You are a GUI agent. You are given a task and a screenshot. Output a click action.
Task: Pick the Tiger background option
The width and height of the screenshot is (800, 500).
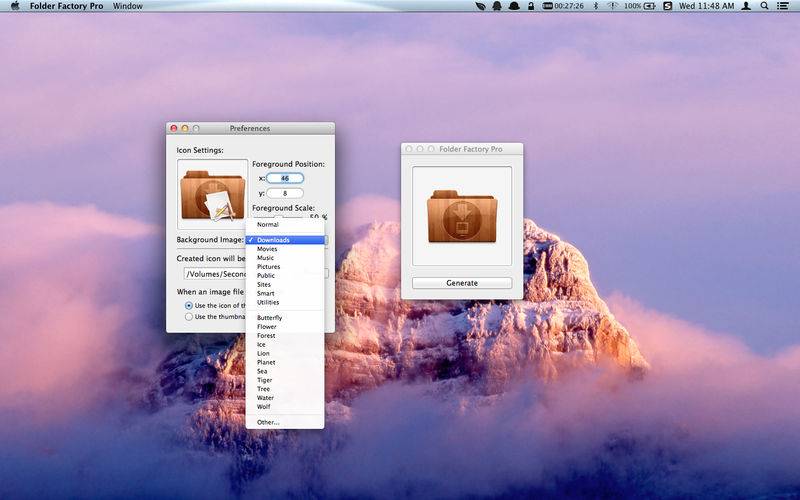285,380
